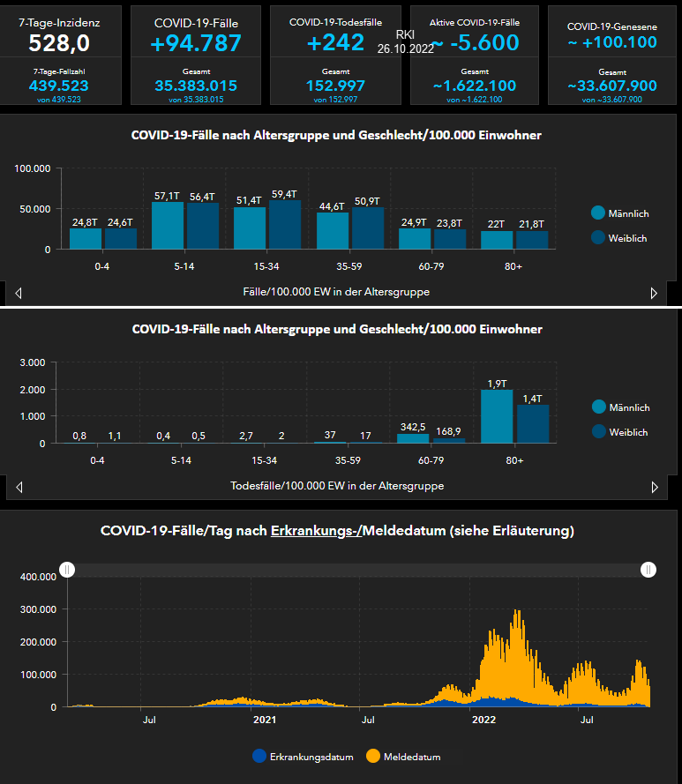Image resolution: width=682 pixels, height=784 pixels.
Task: Click the left arrow under the Fälle/100.000 EW chart
Action: [19, 293]
